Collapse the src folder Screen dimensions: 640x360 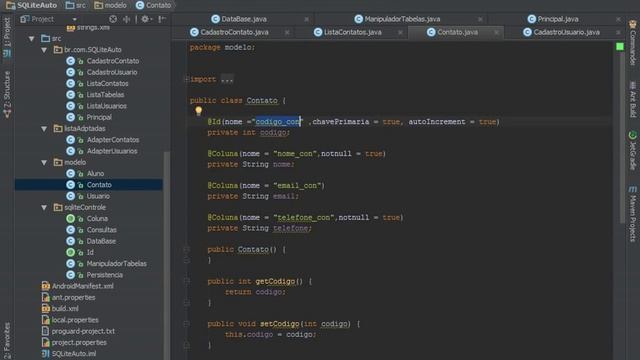[31, 39]
